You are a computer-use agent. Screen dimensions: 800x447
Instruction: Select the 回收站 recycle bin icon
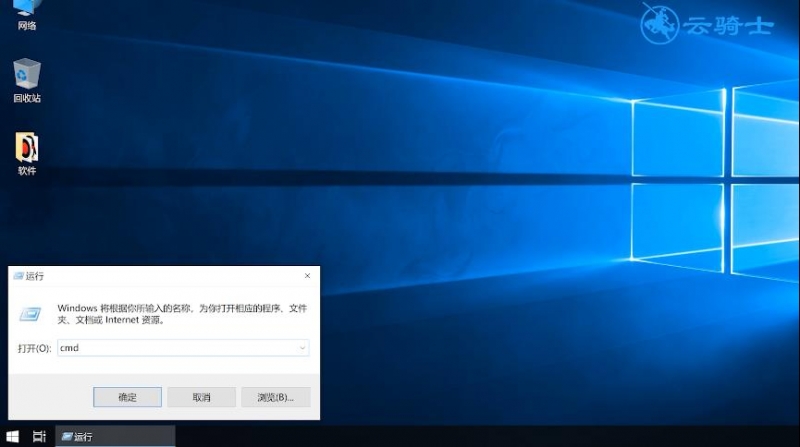click(27, 81)
